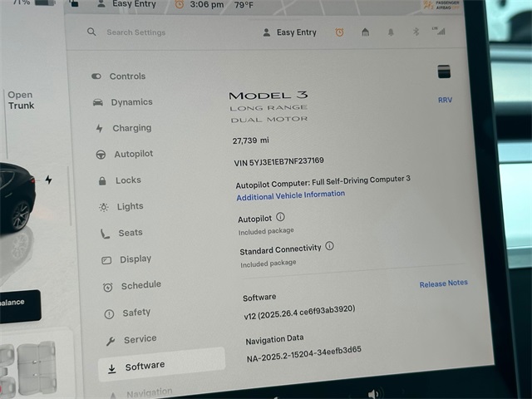The image size is (532, 399).
Task: Open the Charging settings menu
Action: click(124, 128)
